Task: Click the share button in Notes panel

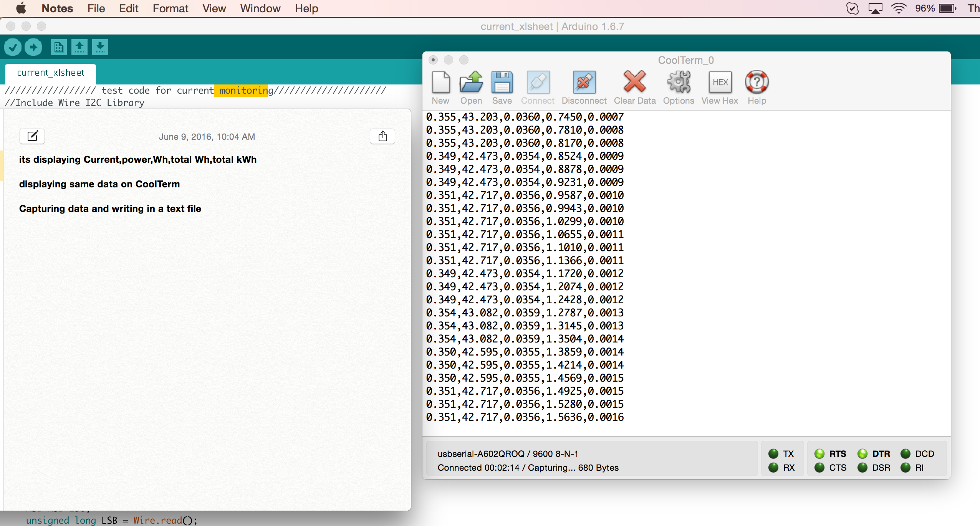Action: pos(382,136)
